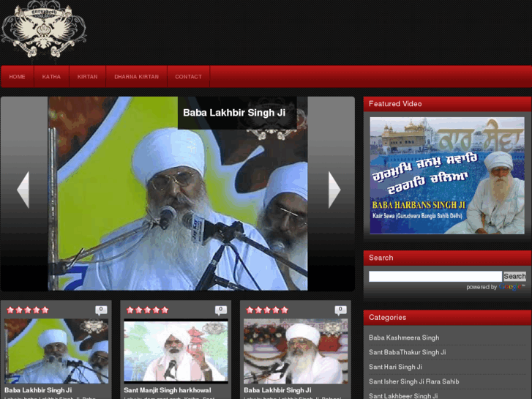Viewport: 532px width, 399px height.
Task: Click first card title Baba Lakhbir Singh Ji
Action: tap(38, 390)
